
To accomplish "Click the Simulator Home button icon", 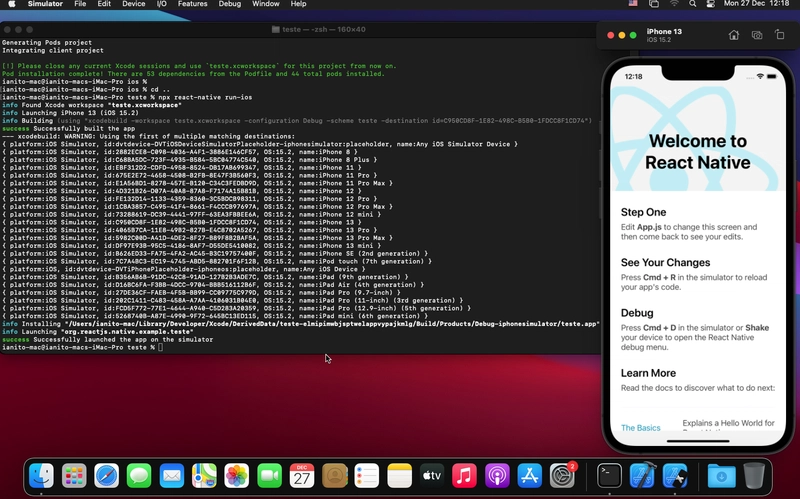I will pos(734,35).
